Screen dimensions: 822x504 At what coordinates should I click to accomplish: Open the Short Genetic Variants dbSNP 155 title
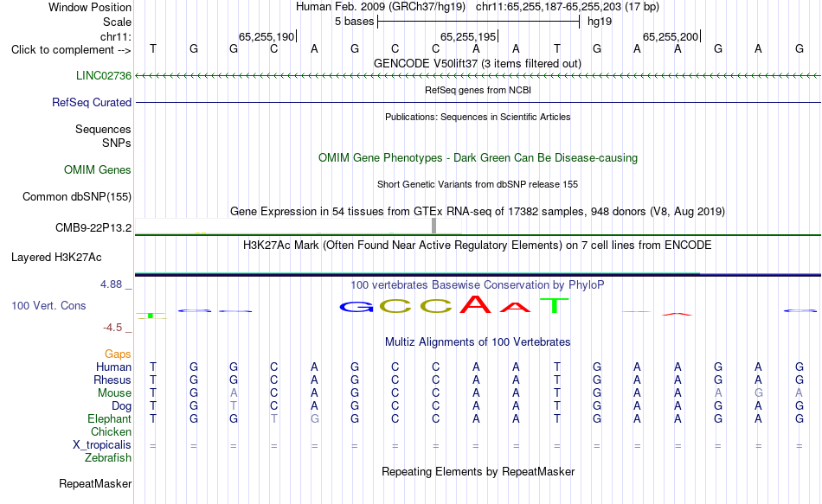[x=478, y=184]
